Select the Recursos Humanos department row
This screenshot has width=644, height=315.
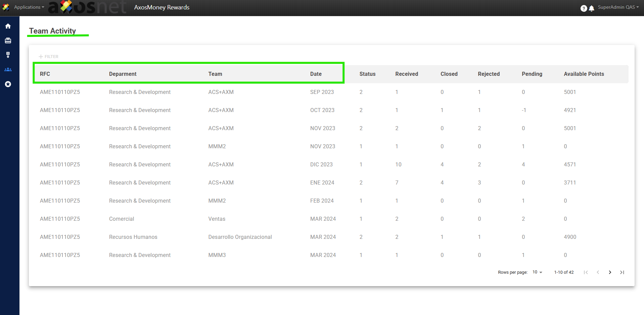133,237
